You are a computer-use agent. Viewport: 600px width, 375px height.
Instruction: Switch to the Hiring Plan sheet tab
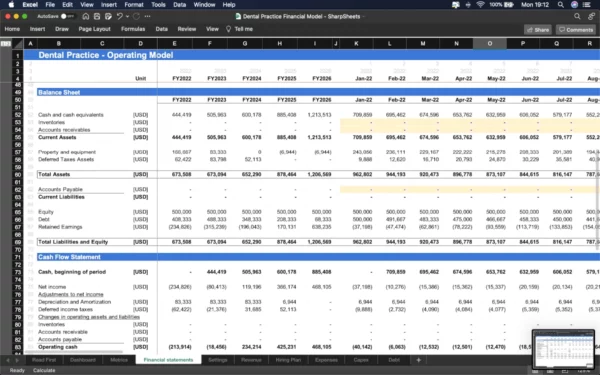pyautogui.click(x=288, y=360)
